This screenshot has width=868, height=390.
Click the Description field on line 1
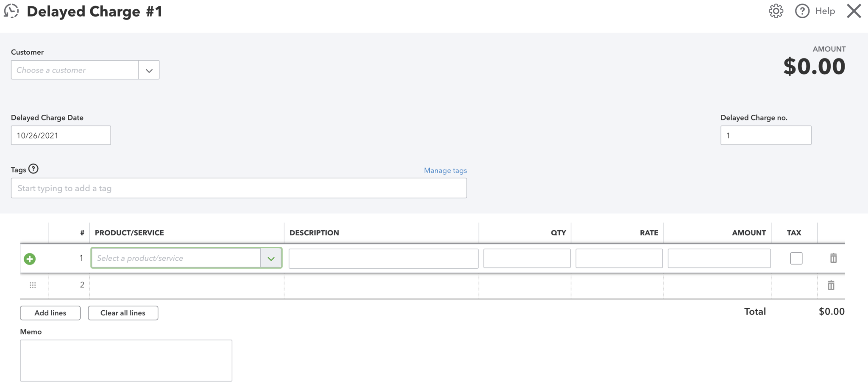pyautogui.click(x=384, y=259)
